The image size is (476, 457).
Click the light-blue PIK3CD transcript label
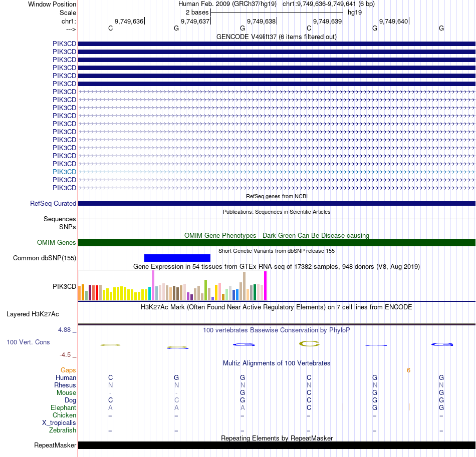(x=64, y=172)
